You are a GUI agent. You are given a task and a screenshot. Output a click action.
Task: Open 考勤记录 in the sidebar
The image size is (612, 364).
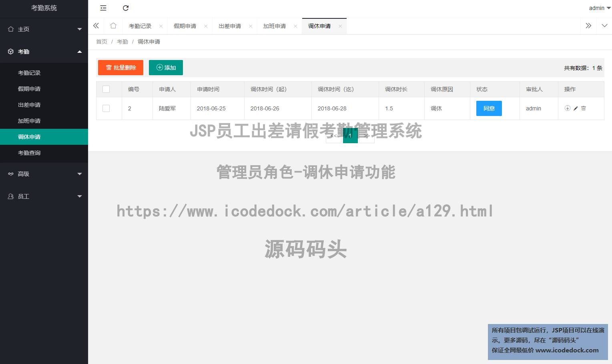(x=44, y=73)
